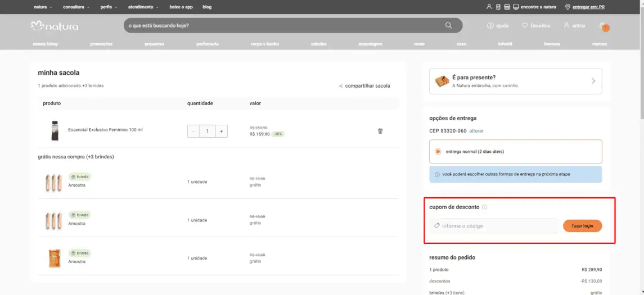This screenshot has width=644, height=295.
Task: Click the fazer login button
Action: [582, 226]
